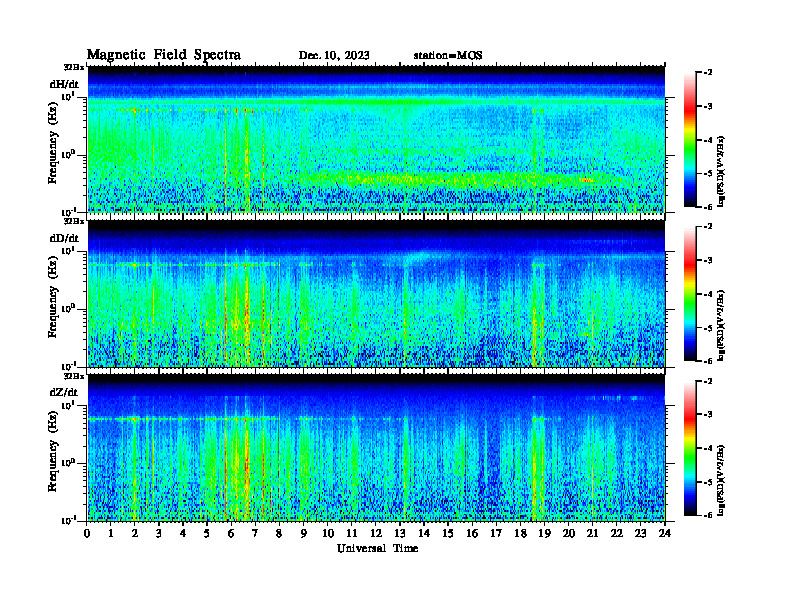Click hour 17 on the Universal Time axis
The image size is (792, 612).
[x=496, y=534]
